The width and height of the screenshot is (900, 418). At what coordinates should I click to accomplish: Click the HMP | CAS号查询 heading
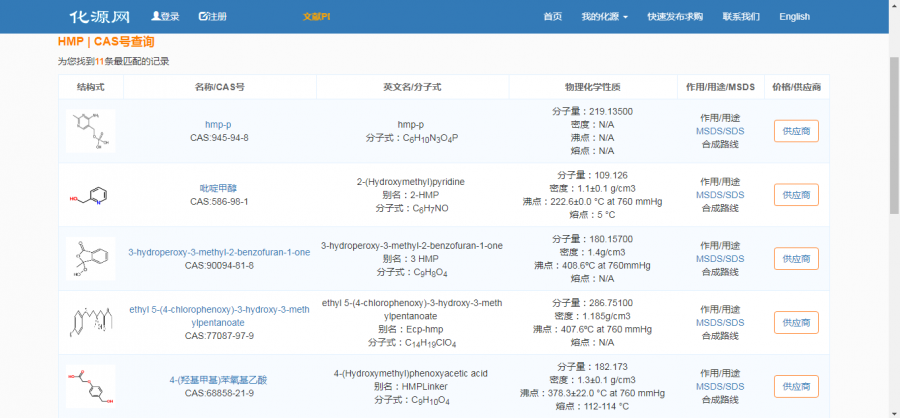106,42
